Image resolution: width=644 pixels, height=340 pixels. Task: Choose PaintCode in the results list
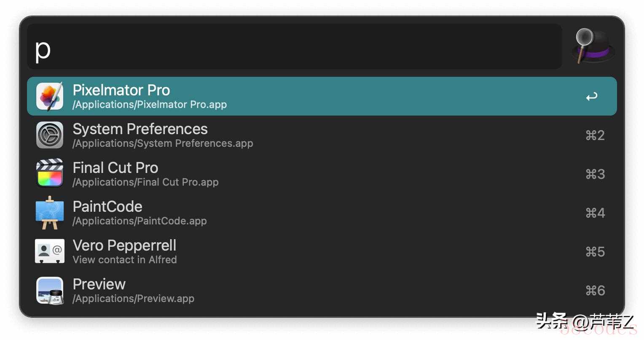point(322,213)
